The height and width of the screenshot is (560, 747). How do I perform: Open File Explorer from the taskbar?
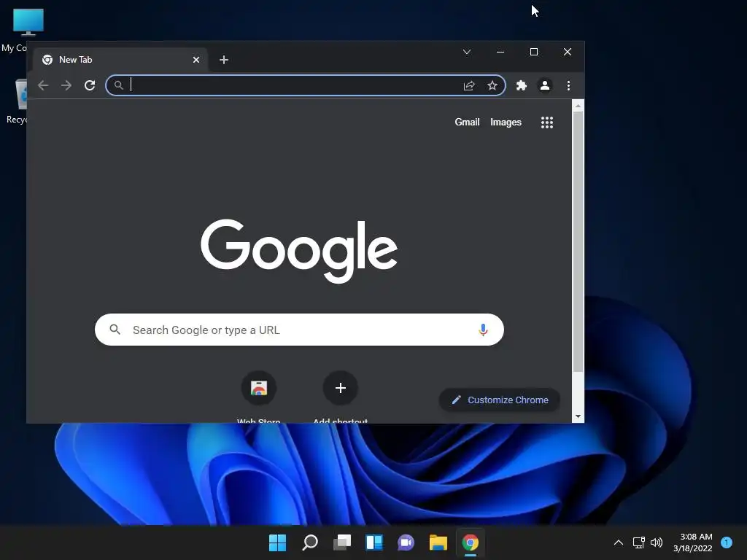coord(438,542)
